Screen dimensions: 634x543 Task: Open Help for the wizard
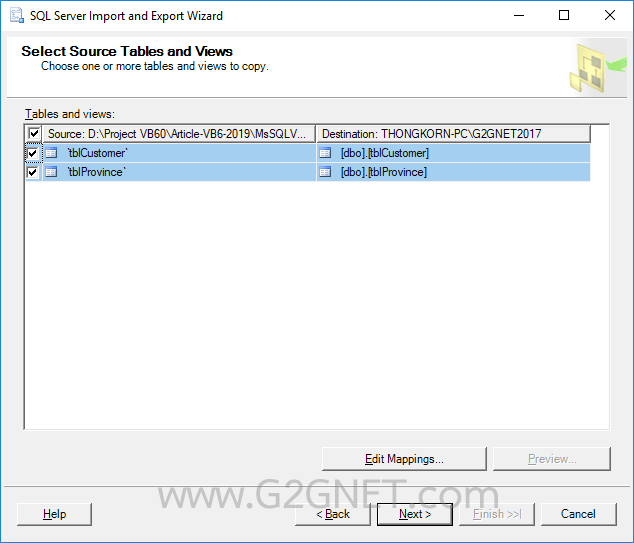55,514
